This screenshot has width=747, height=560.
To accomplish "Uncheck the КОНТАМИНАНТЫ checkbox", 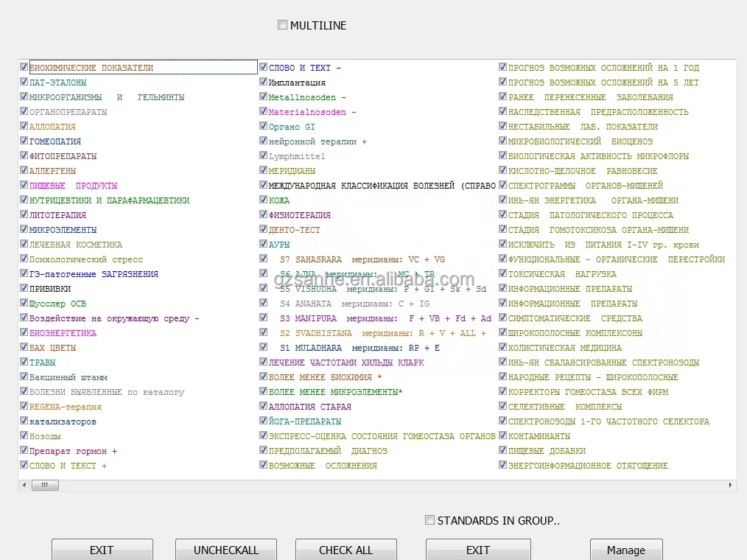I will (x=503, y=435).
